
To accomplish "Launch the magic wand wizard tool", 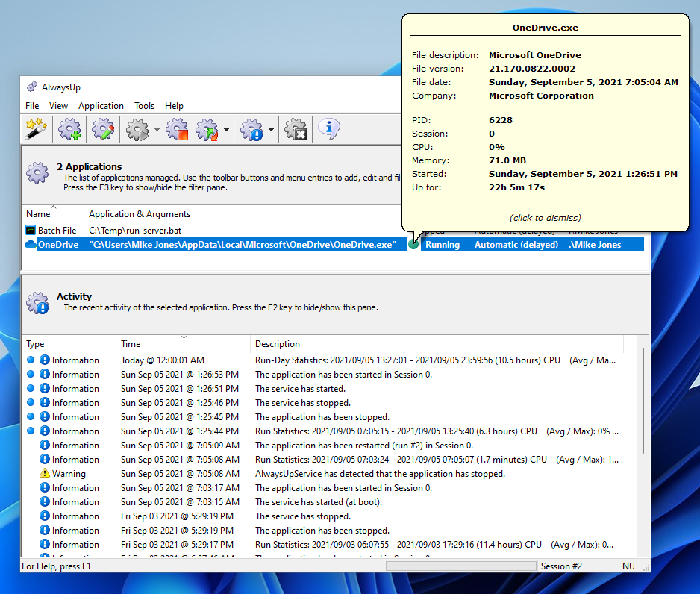I will (x=36, y=129).
